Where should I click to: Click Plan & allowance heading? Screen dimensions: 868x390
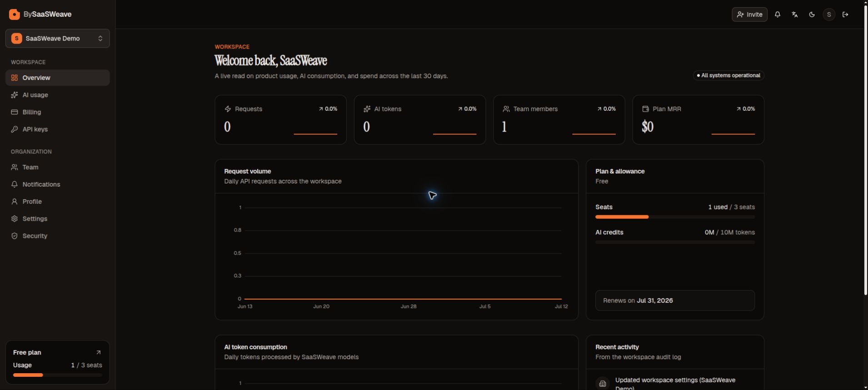coord(620,171)
